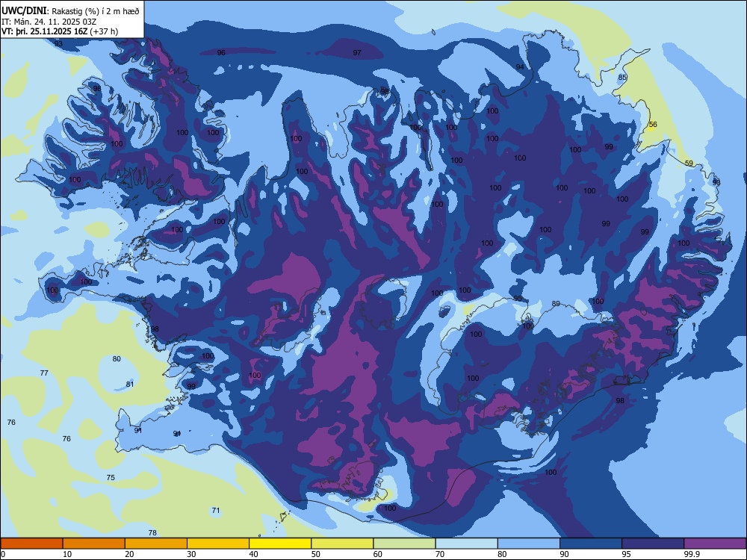Click the 56 humidity value on yellow patch

(x=653, y=124)
